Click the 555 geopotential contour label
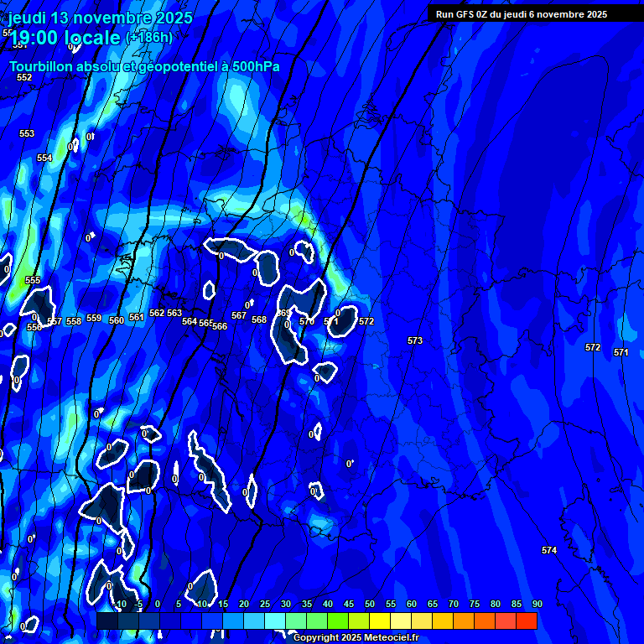This screenshot has width=644, height=644. tap(33, 281)
